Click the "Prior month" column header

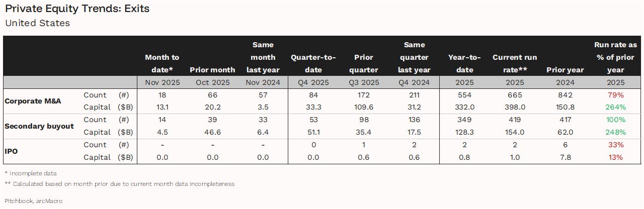tap(212, 70)
